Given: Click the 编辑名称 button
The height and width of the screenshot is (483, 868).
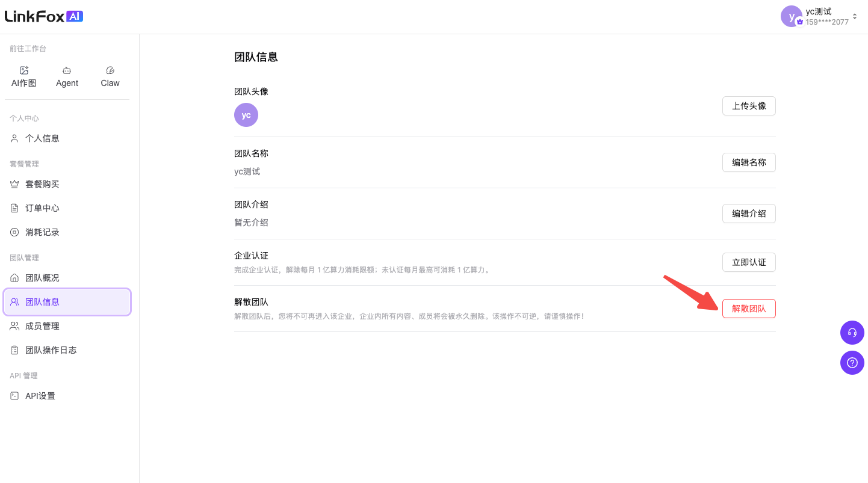Looking at the screenshot, I should (749, 162).
